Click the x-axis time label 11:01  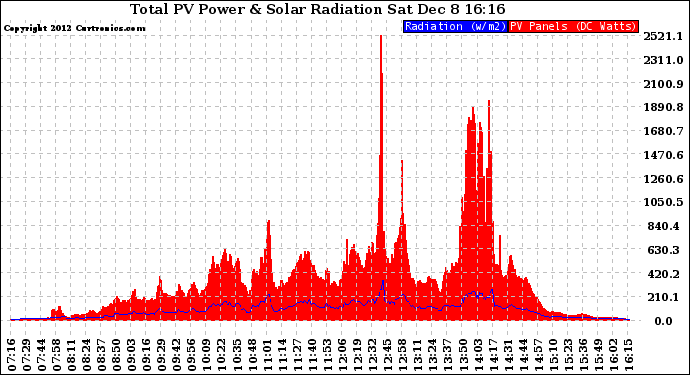267,354
